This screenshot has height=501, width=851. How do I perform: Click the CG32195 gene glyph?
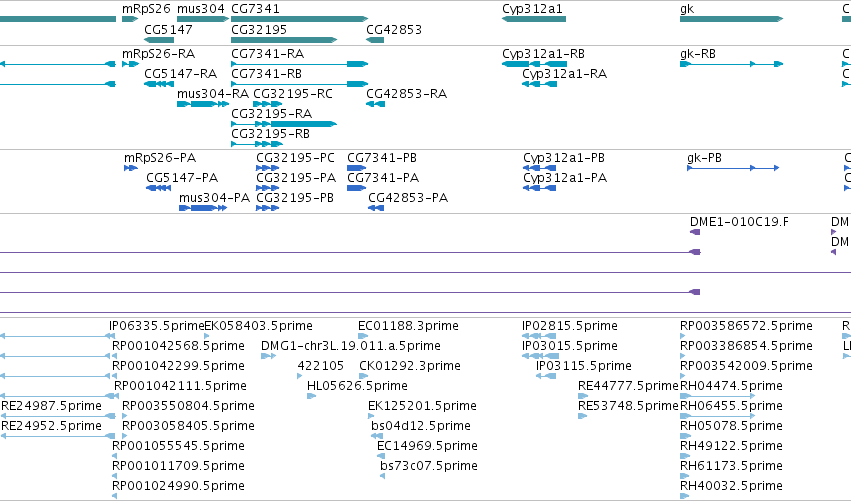click(x=284, y=40)
